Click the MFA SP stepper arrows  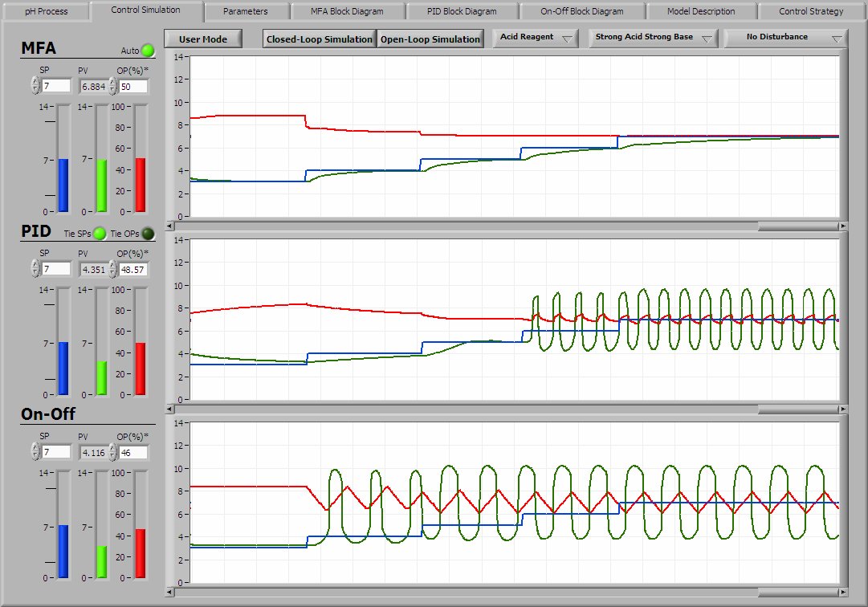[x=35, y=86]
